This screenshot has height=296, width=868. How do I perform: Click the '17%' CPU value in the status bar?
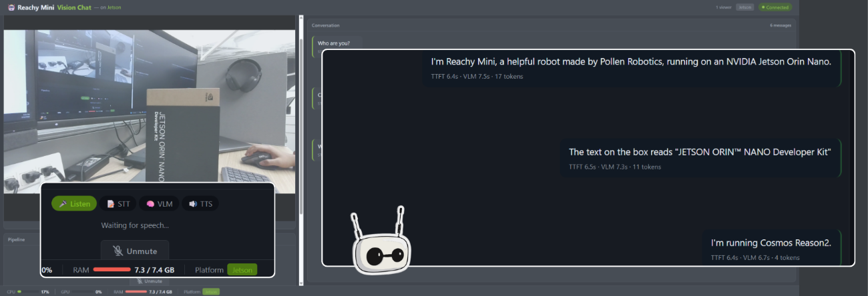45,292
